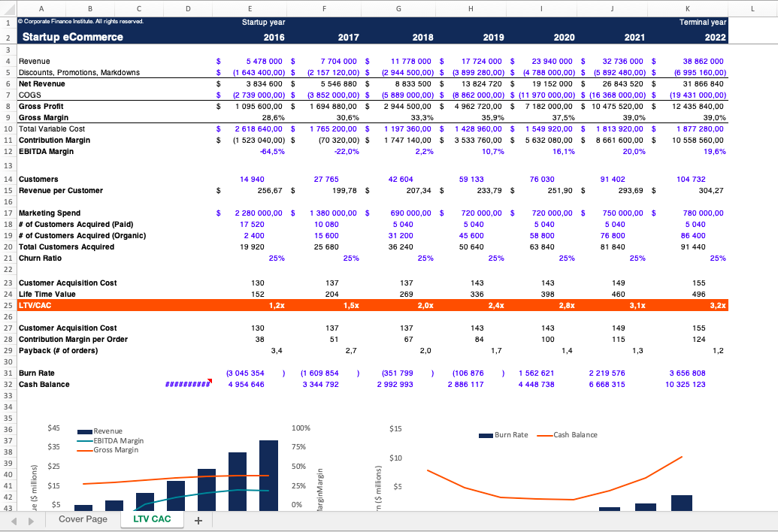The image size is (778, 532).
Task: Select row 25 header for LTV/CAC
Action: [x=7, y=306]
